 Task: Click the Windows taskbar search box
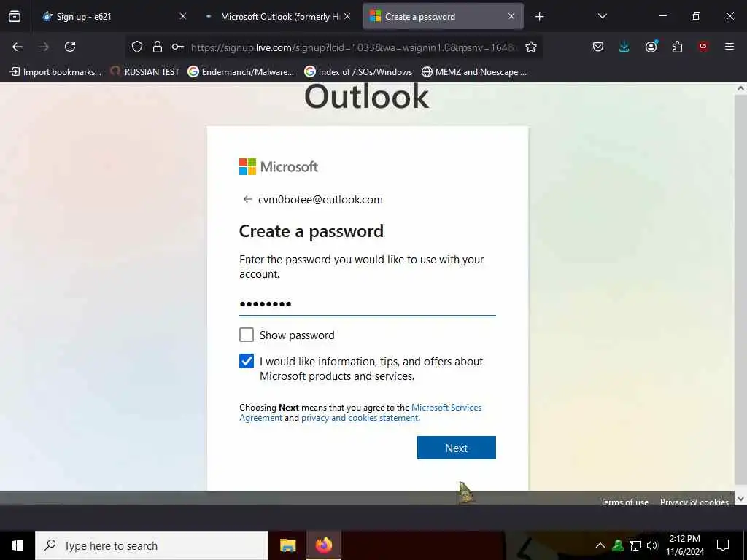152,545
